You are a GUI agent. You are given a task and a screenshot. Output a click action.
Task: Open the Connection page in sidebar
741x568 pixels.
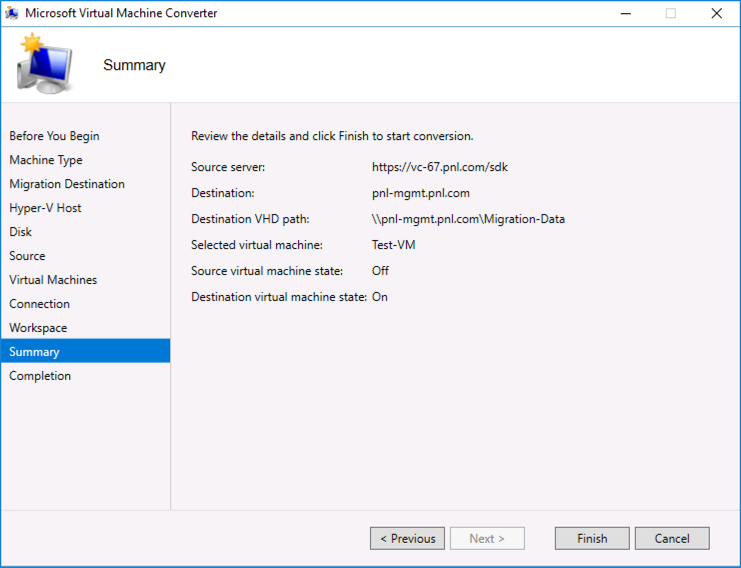point(40,304)
